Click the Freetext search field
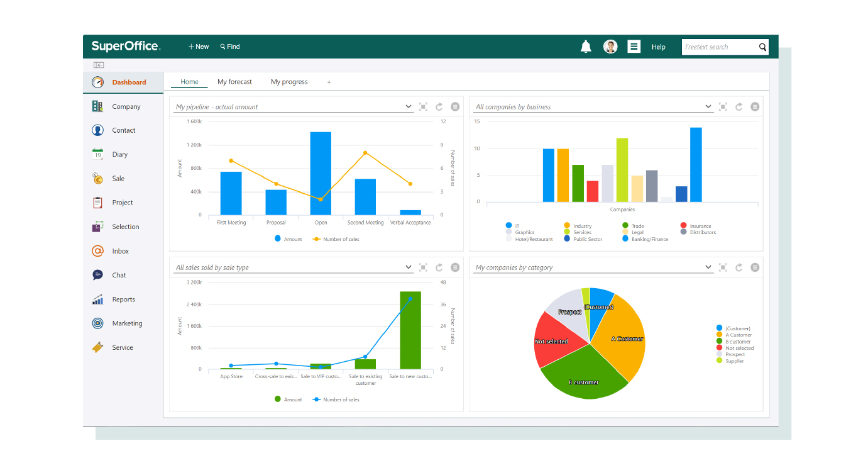Screen dimensions: 868x475 pyautogui.click(x=719, y=47)
